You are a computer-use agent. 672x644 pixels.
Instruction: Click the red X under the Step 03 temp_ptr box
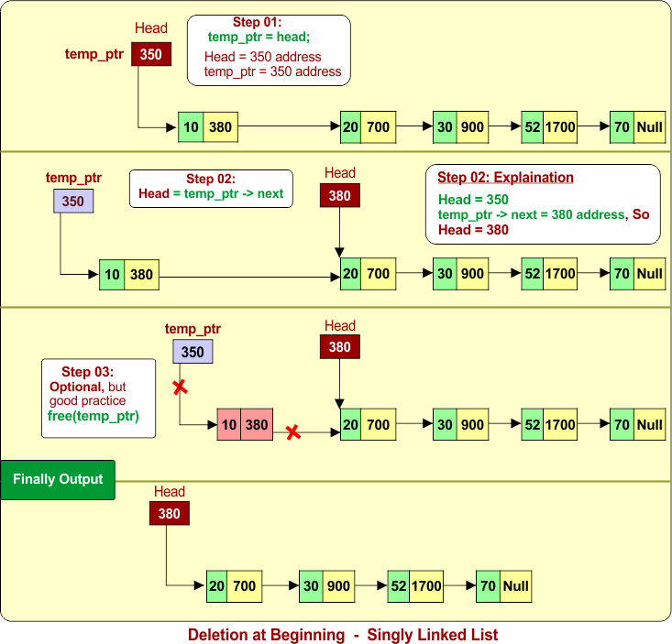(x=180, y=387)
